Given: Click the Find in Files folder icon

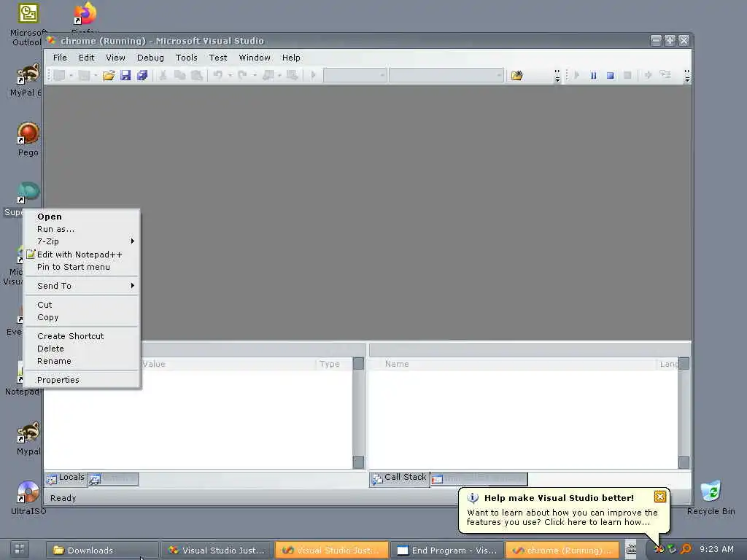Looking at the screenshot, I should coord(517,75).
